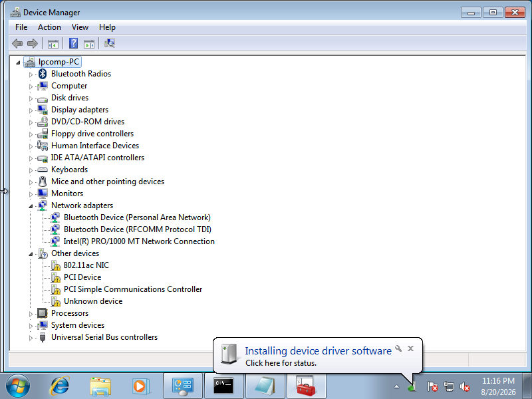532x399 pixels.
Task: Select the Keyboards icon
Action: [43, 170]
